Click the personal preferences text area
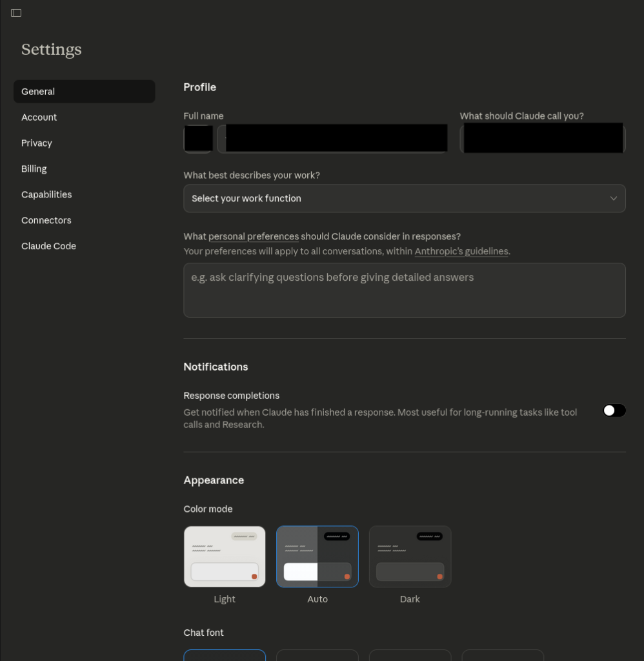The height and width of the screenshot is (661, 644). coord(404,290)
